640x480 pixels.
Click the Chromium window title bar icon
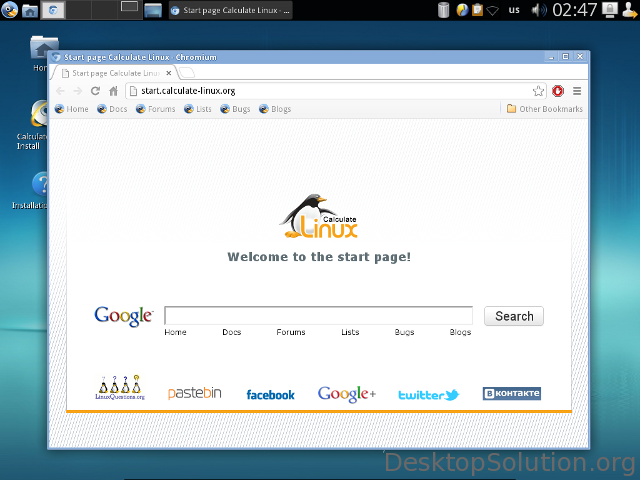(x=56, y=57)
